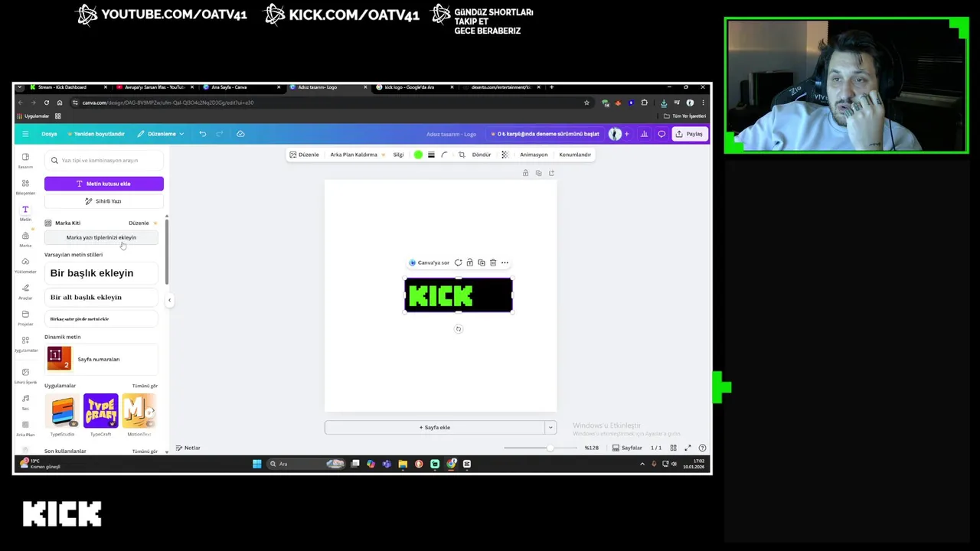Open Yeniden boyutlandır menu
Viewport: 980px width, 551px height.
[x=96, y=134]
